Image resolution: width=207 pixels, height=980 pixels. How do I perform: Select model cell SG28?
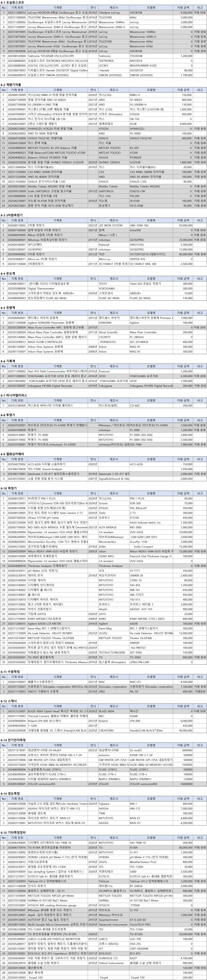(x=151, y=124)
